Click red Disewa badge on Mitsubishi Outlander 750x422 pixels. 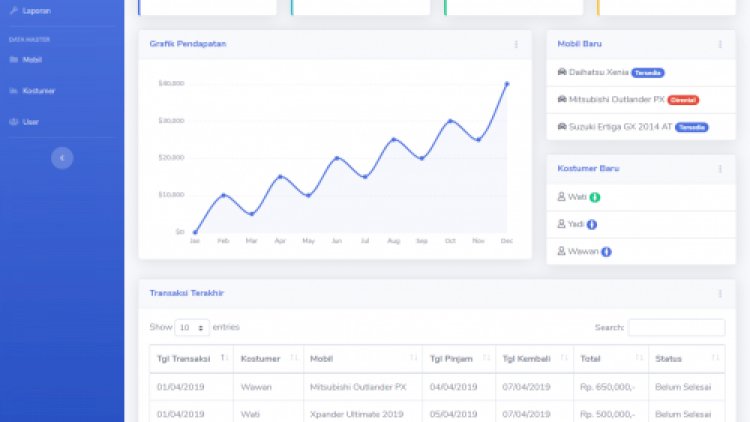(684, 100)
